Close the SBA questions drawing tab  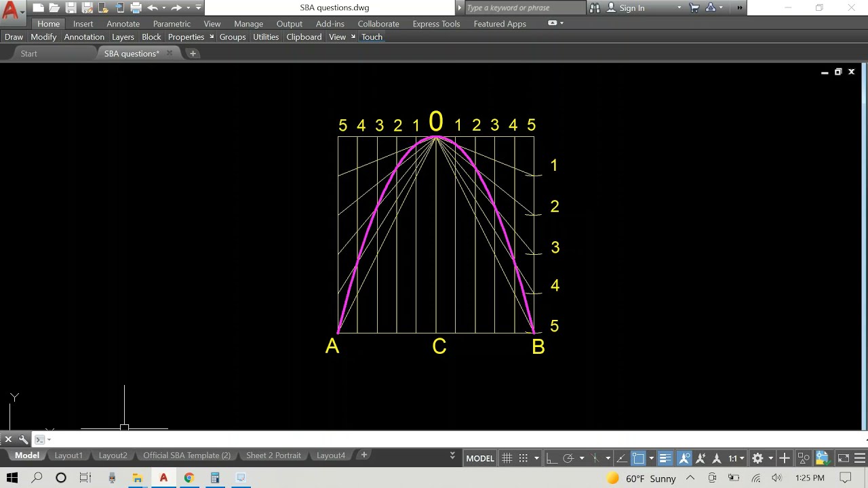[169, 54]
